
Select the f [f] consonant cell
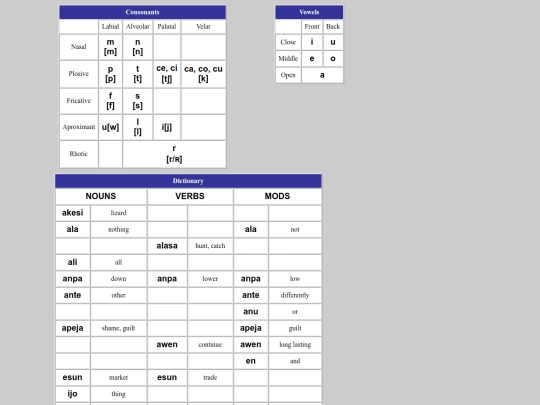coord(110,101)
